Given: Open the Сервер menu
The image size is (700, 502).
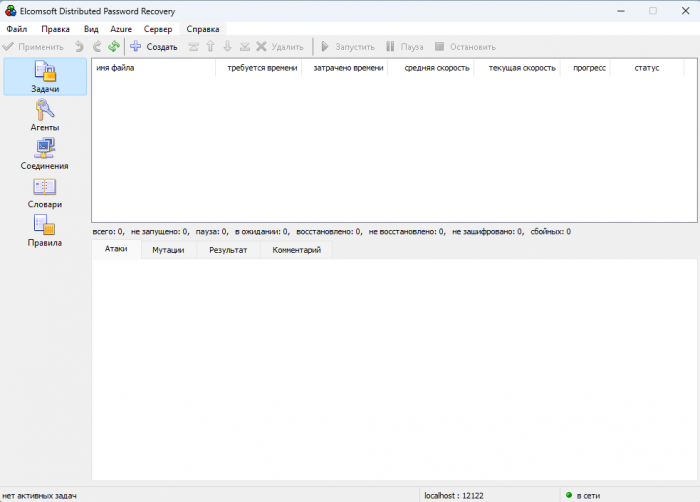Looking at the screenshot, I should point(158,29).
